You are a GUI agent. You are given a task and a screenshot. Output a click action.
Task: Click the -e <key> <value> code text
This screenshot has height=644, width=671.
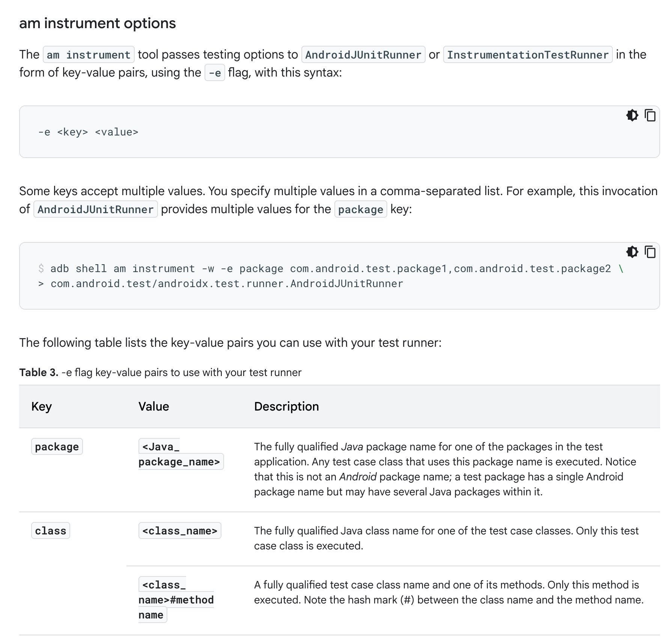(x=88, y=132)
